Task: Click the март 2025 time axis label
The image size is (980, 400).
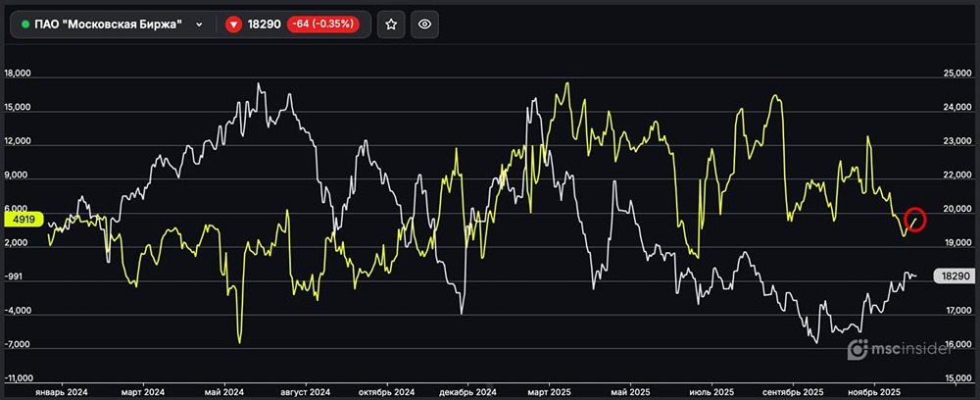Action: click(x=550, y=392)
